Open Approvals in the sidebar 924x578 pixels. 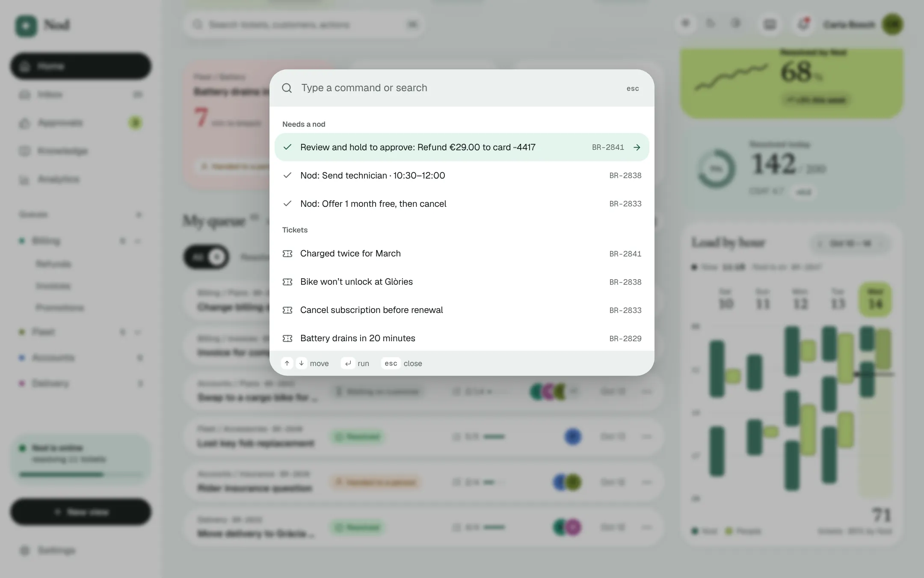point(81,123)
